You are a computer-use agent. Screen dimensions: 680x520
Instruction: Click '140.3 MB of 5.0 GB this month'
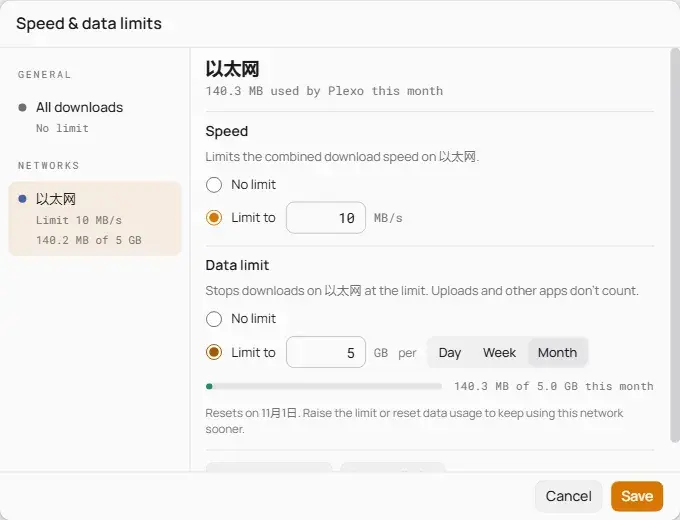coord(553,386)
